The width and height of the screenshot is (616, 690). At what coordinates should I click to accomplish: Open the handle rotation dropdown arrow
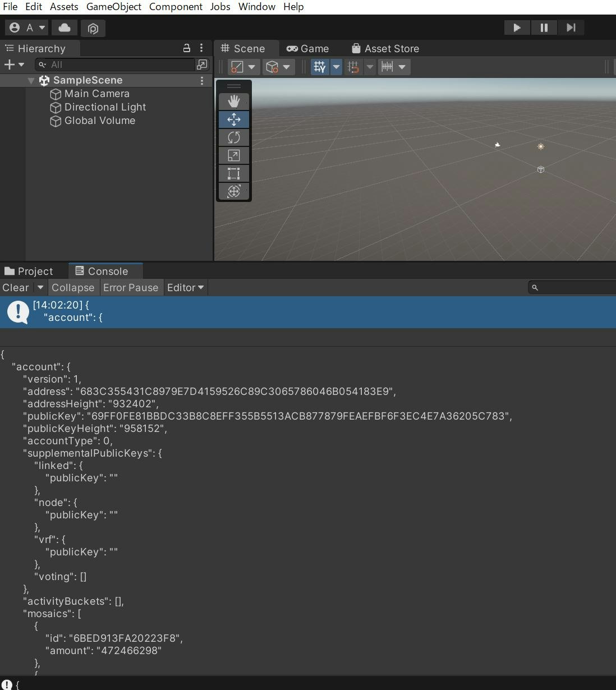[287, 67]
